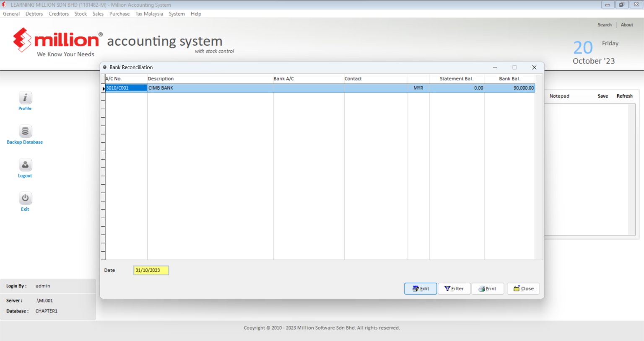Click the Logout icon
The image size is (644, 341).
click(25, 165)
